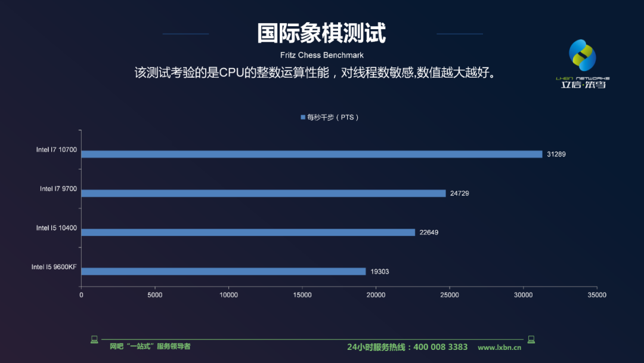Select the title 国际象棋测试
The height and width of the screenshot is (363, 644).
[x=321, y=33]
